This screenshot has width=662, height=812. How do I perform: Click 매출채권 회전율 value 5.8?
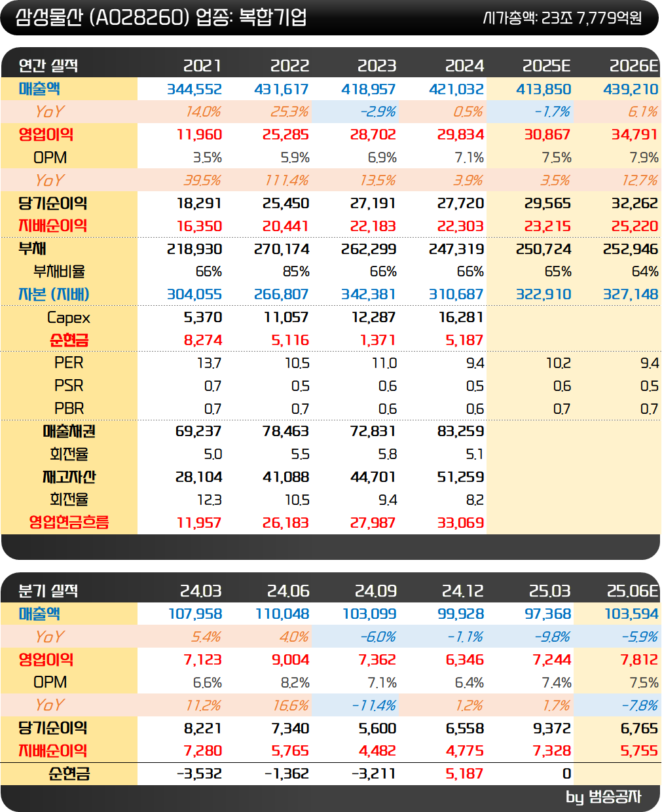point(388,454)
